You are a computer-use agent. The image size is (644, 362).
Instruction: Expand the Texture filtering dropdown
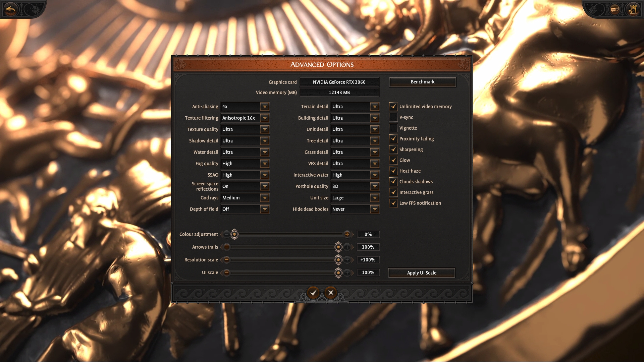tap(265, 118)
